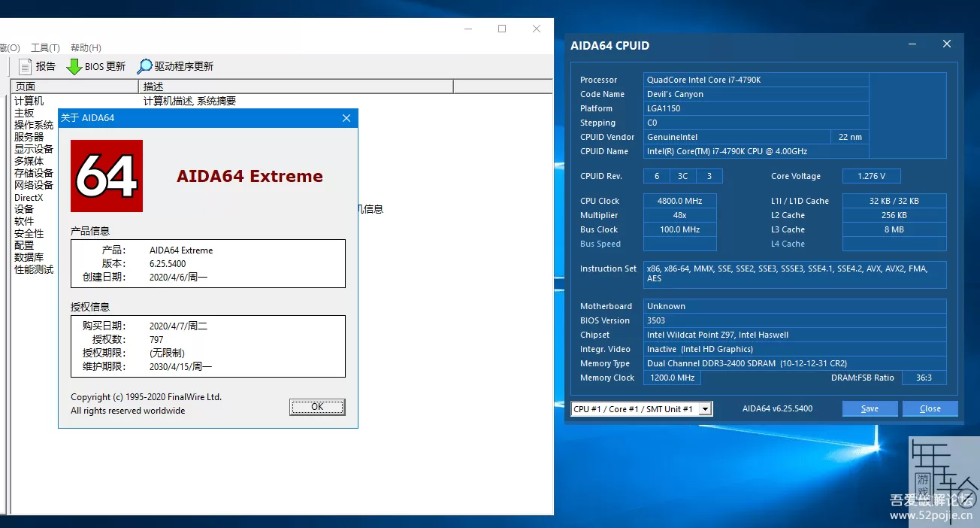Click the CPU Clock value "4800.0 MHz"
This screenshot has width=980, height=528.
coord(680,201)
